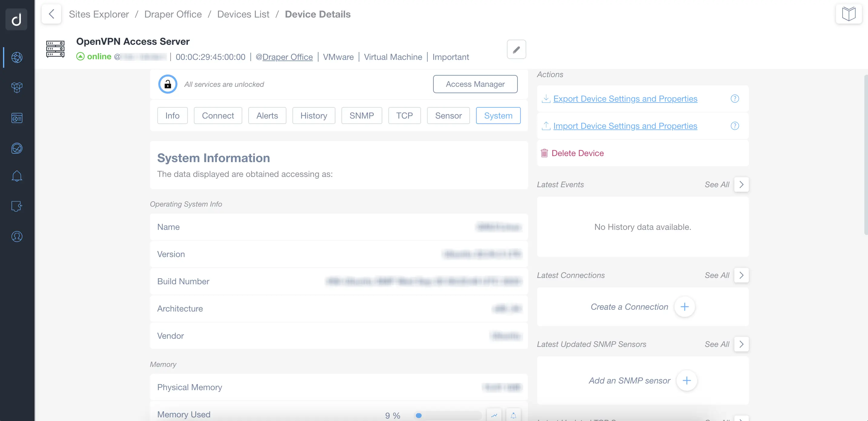Click Import Device Settings and Properties link
Viewport: 868px width, 421px height.
pyautogui.click(x=625, y=126)
